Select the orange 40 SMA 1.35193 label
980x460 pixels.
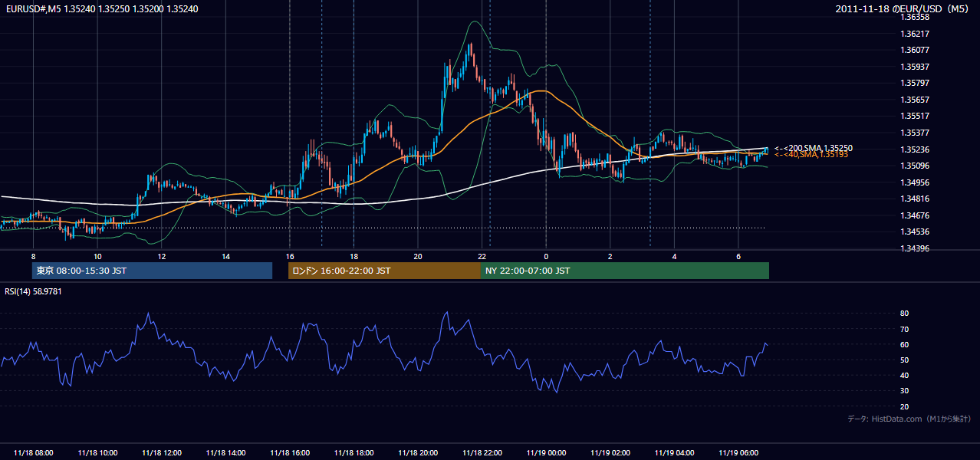811,155
